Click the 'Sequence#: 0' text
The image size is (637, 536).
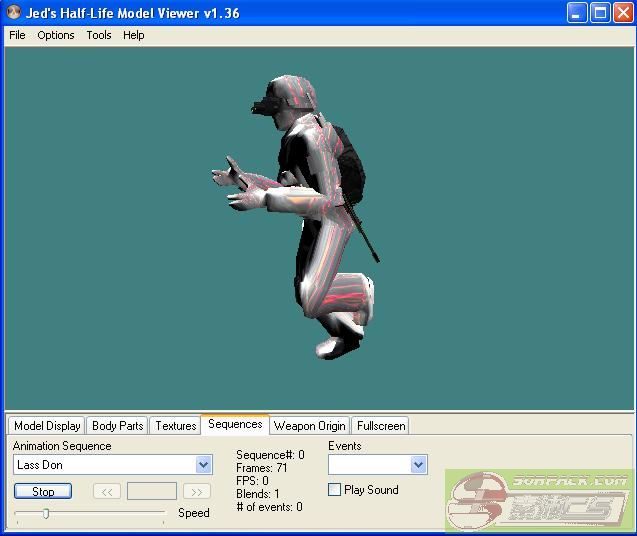[x=270, y=455]
